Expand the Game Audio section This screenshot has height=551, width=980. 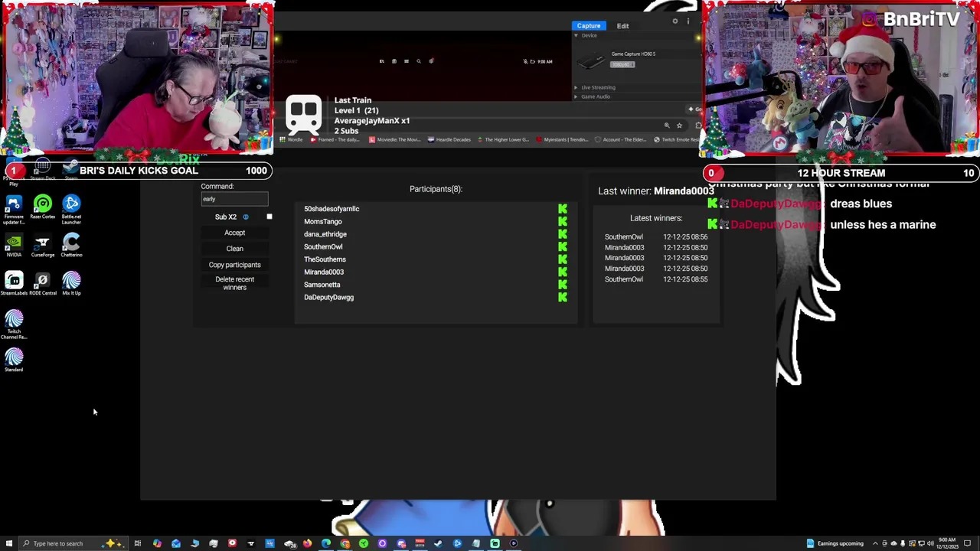tap(576, 97)
